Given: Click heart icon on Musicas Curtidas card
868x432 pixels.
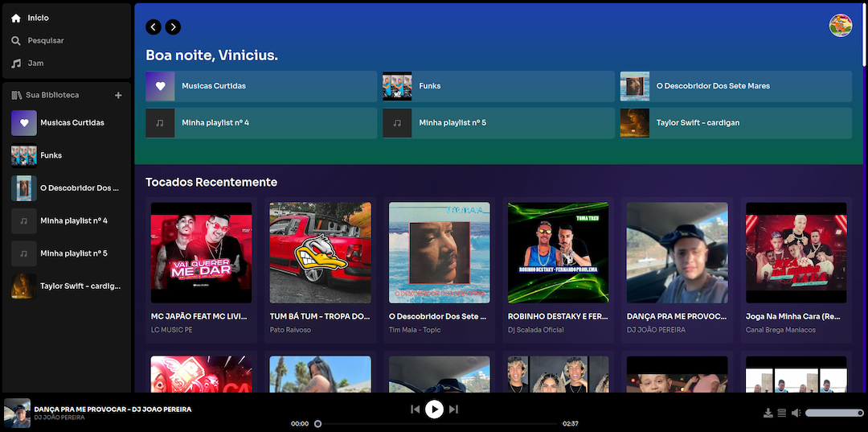Looking at the screenshot, I should (x=160, y=86).
